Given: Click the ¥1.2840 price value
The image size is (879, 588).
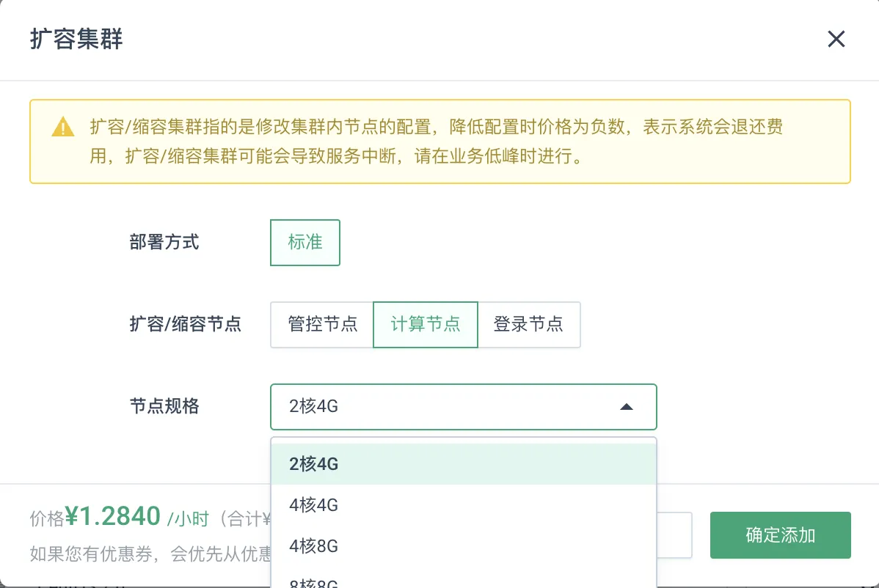Looking at the screenshot, I should (113, 515).
